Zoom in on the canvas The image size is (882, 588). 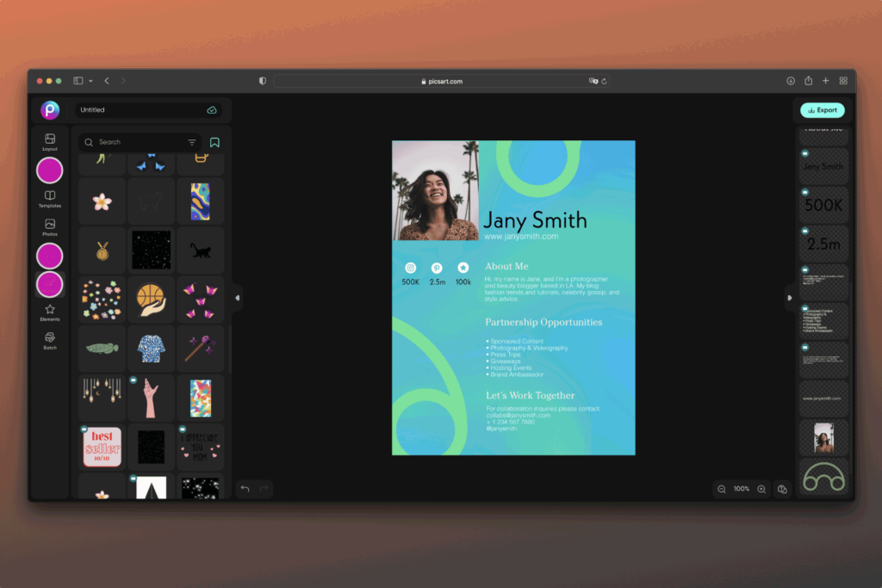761,488
